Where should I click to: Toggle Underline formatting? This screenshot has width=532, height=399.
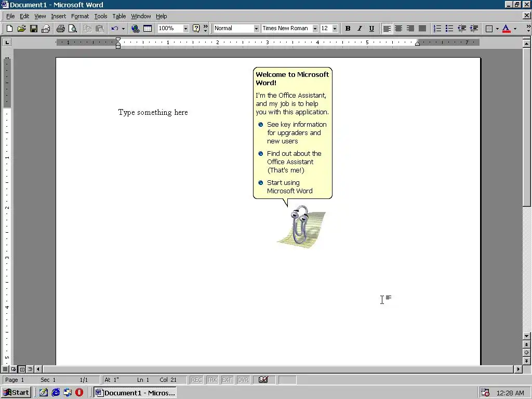[x=371, y=29]
